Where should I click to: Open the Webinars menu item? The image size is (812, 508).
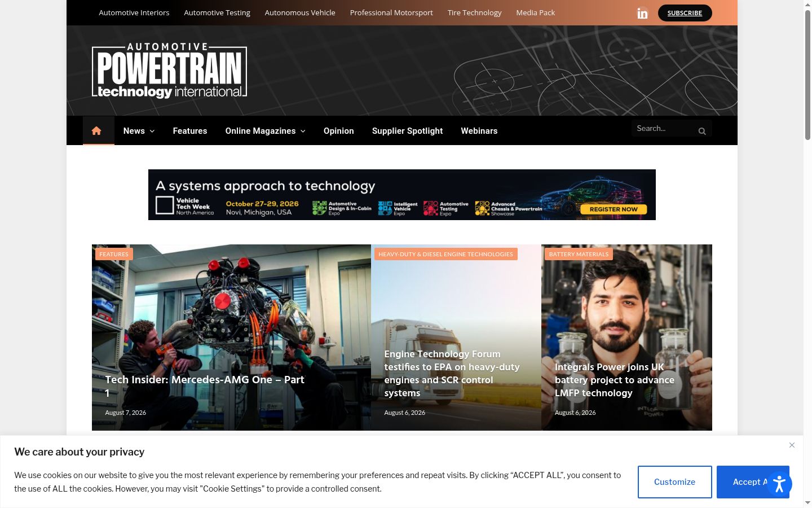[x=479, y=131]
